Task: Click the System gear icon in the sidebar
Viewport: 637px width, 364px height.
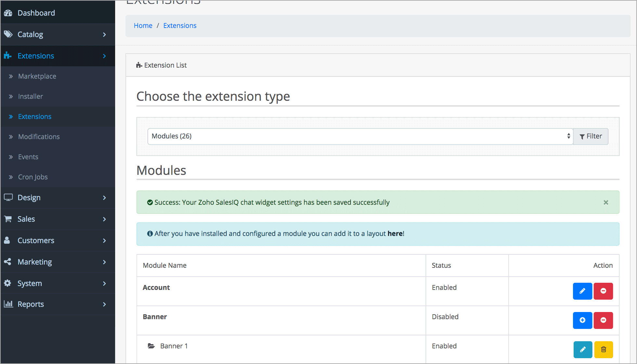Action: [8, 283]
